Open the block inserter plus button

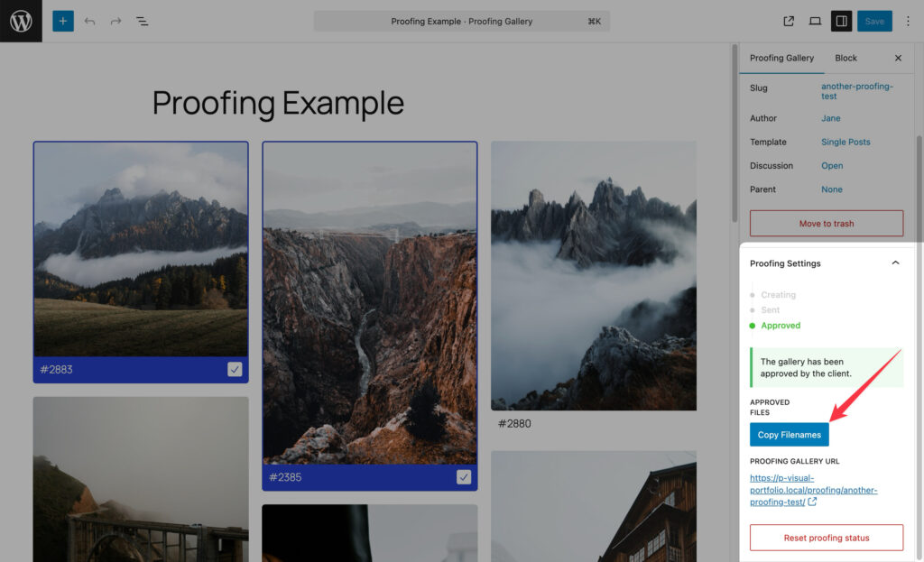pyautogui.click(x=63, y=21)
